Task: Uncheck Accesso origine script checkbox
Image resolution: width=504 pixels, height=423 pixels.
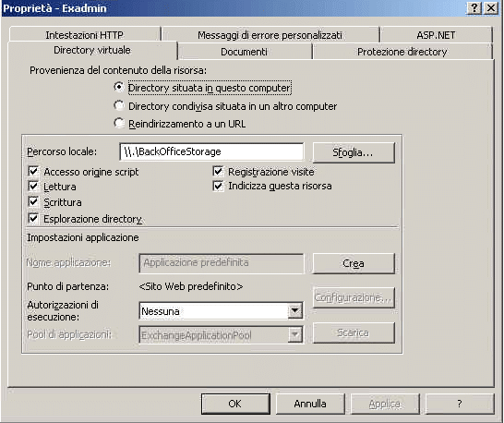Action: pyautogui.click(x=33, y=171)
